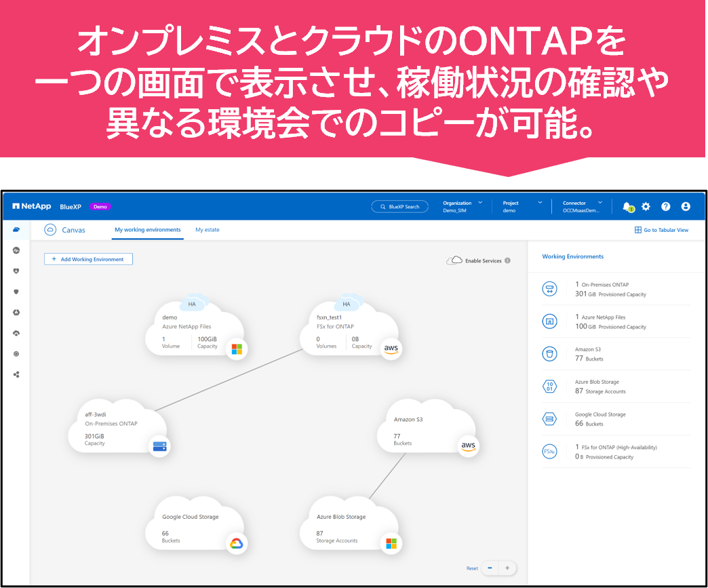Click '77 Buckets' in right panel
The height and width of the screenshot is (588, 708).
589,359
